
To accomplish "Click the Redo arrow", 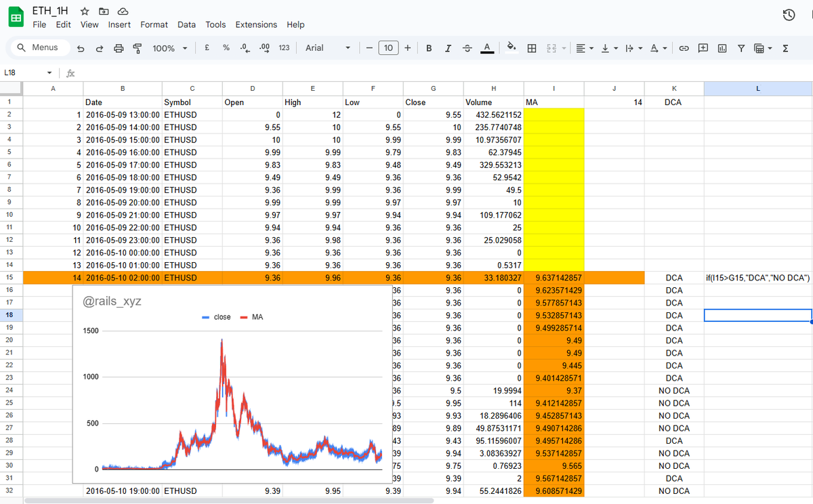I will [100, 48].
